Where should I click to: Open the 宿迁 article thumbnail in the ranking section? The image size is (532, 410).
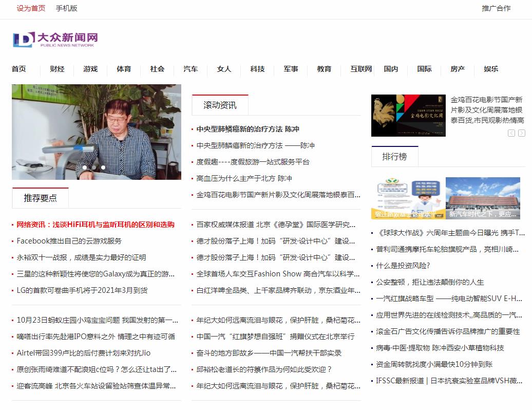point(408,198)
